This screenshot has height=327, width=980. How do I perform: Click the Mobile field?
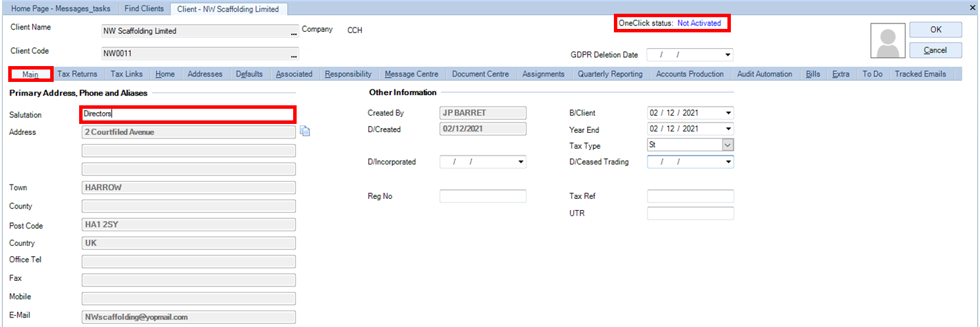tap(189, 299)
